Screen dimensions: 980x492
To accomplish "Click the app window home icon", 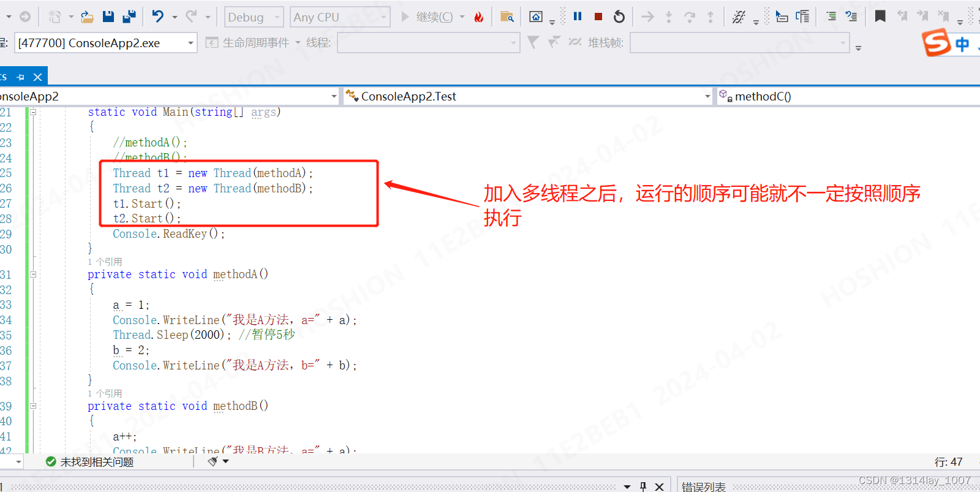I will [536, 17].
